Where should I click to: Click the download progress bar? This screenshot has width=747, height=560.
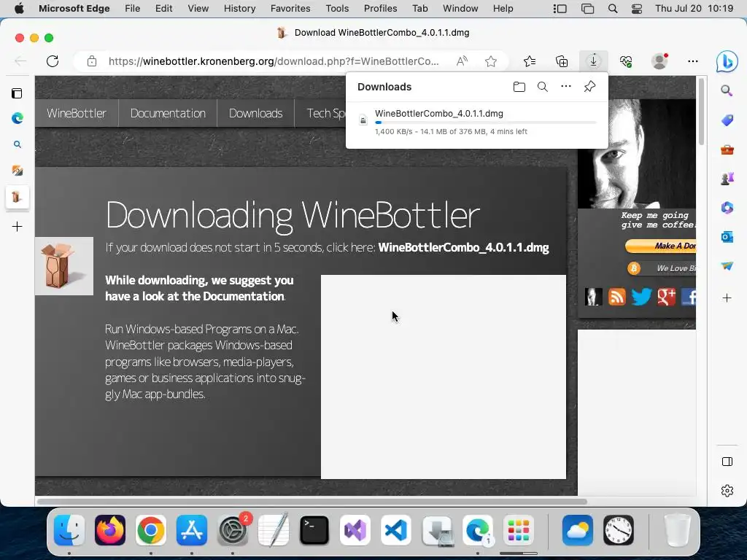pos(485,122)
